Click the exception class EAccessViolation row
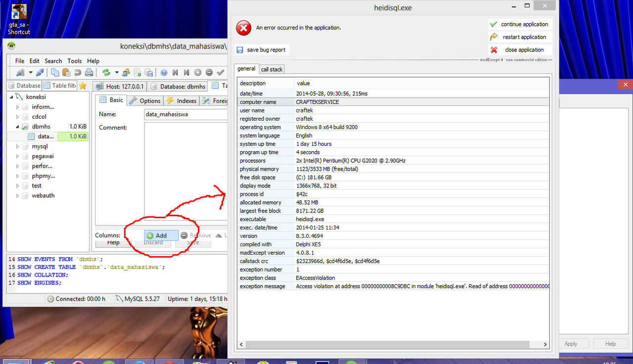 (x=394, y=278)
